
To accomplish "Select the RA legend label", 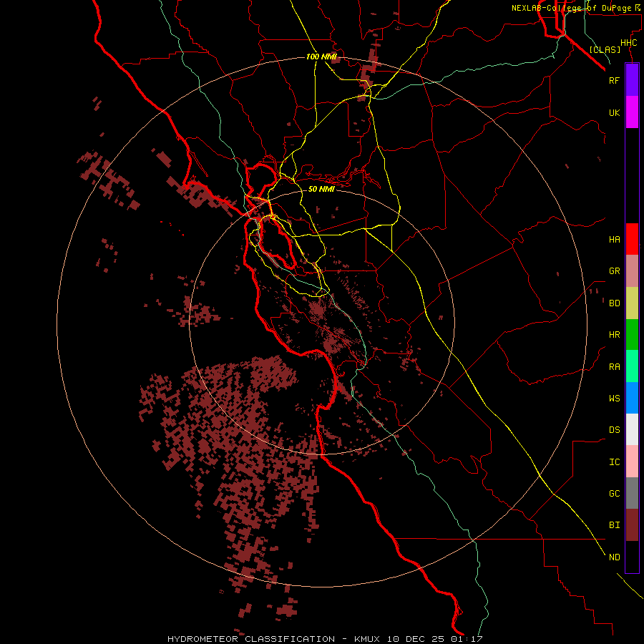I will (x=614, y=366).
